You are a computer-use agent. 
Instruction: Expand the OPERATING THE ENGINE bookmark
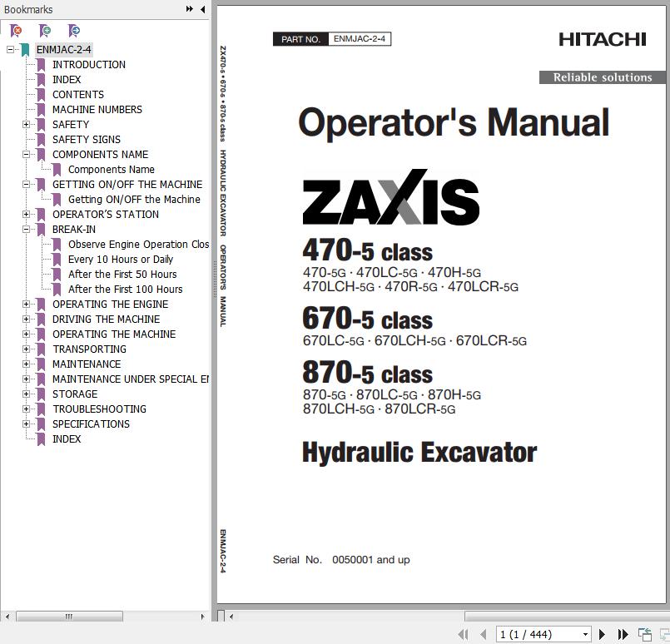tap(26, 305)
